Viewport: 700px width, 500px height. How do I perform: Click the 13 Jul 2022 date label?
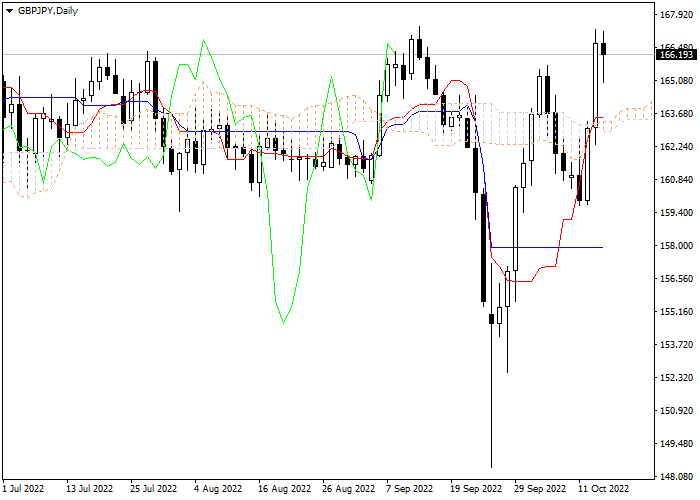[90, 489]
